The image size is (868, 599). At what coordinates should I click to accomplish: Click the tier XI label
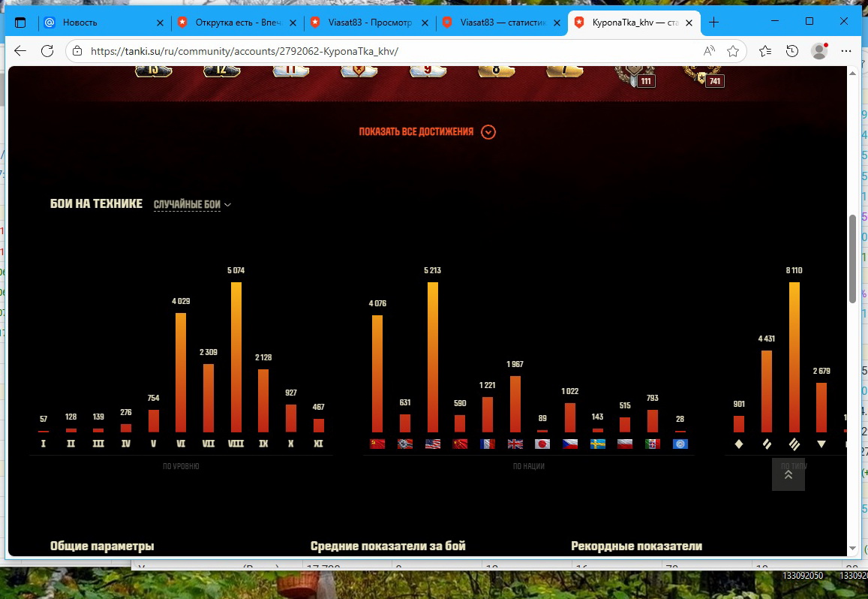(318, 444)
